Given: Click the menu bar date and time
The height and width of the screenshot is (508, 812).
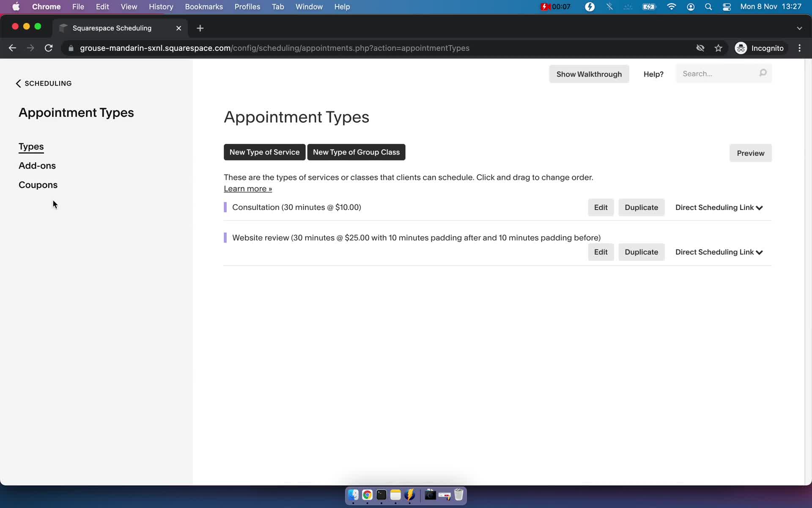Looking at the screenshot, I should 771,7.
